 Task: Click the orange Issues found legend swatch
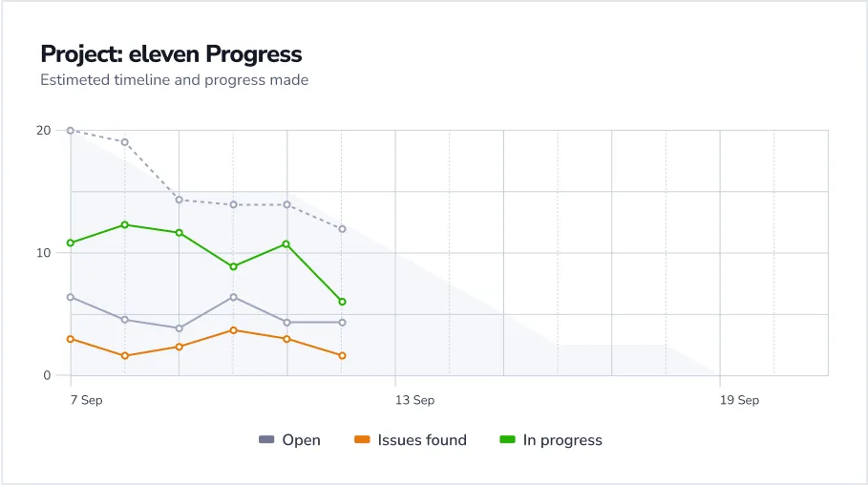362,440
